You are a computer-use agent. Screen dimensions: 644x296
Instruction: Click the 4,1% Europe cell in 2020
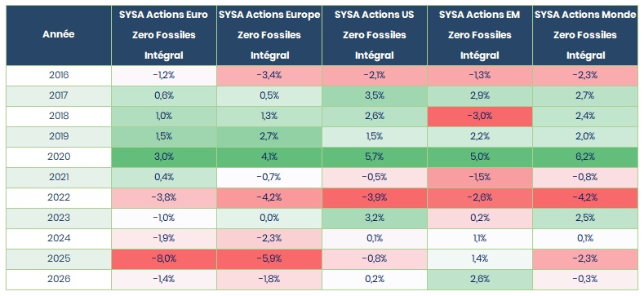(269, 157)
